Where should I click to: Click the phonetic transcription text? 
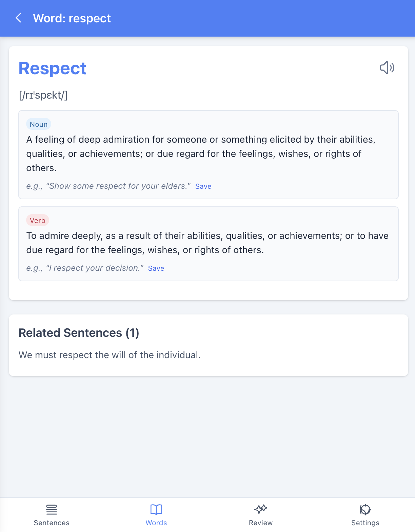[x=43, y=95]
